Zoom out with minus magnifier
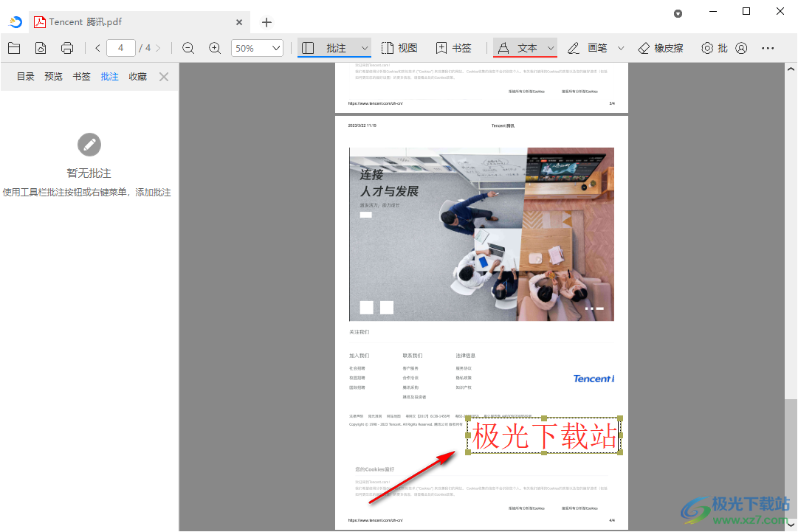Screen dimensions: 798x532 188,48
